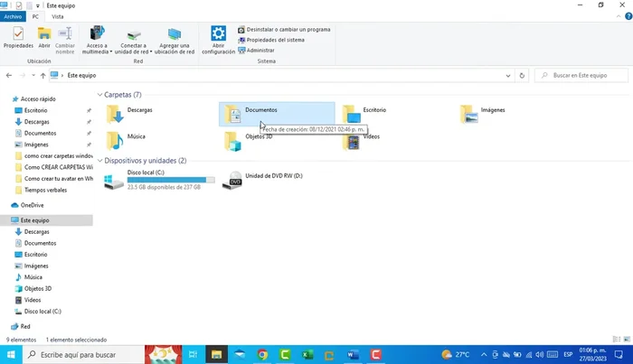Click the Administrar icon in Sistema group

[x=241, y=51]
